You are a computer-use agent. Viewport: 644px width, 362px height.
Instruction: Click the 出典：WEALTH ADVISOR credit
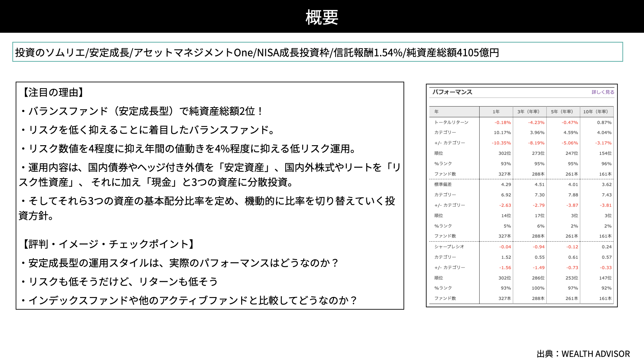583,354
